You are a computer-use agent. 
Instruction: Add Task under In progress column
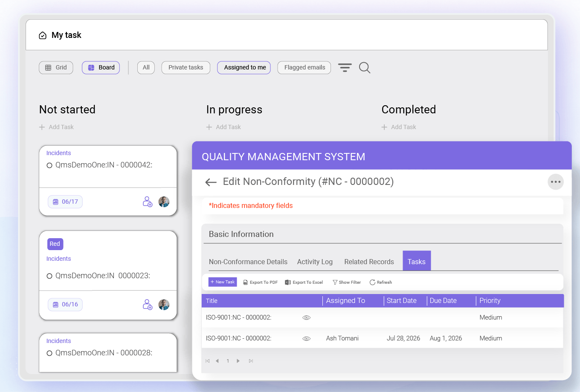point(223,127)
